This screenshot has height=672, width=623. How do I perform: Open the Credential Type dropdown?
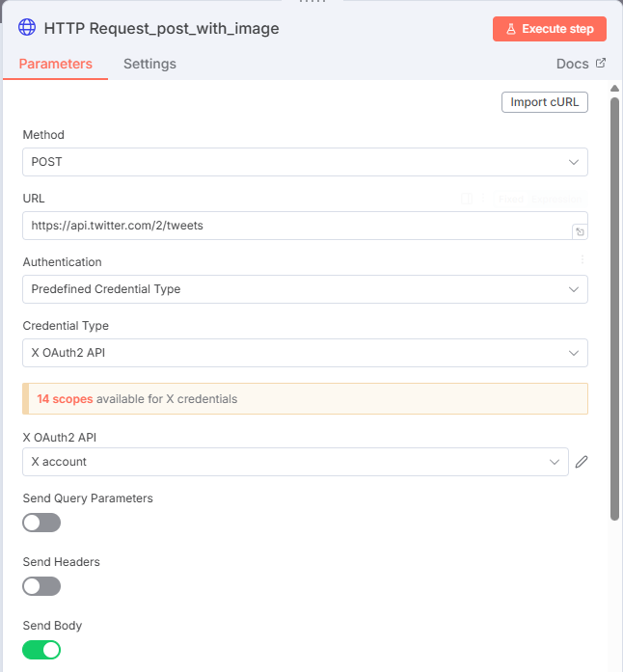click(x=305, y=353)
